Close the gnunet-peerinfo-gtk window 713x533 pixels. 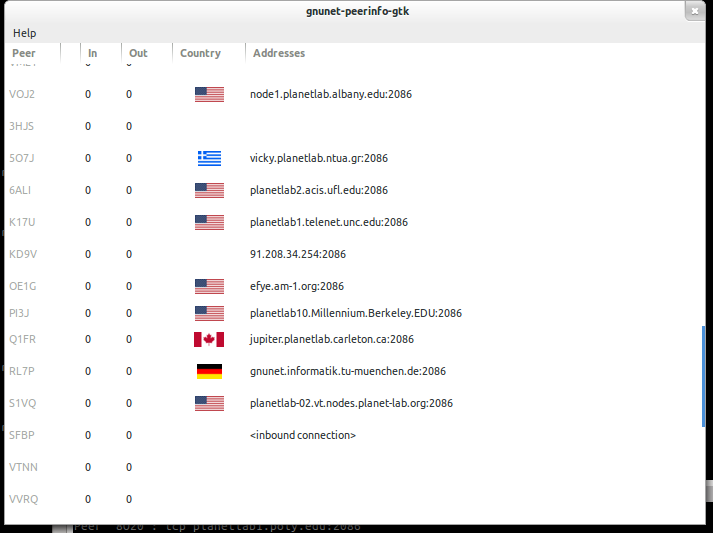693,11
